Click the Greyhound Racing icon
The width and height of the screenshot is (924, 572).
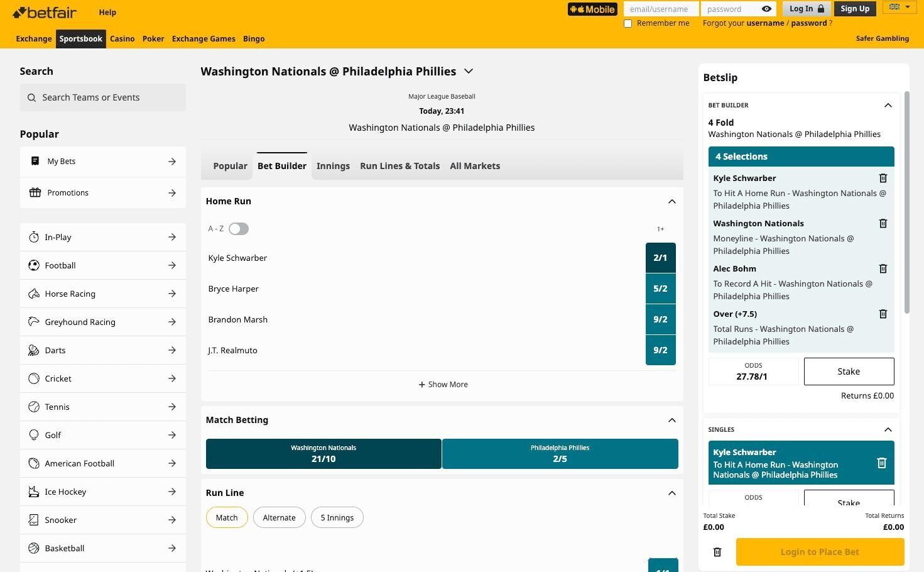(34, 322)
